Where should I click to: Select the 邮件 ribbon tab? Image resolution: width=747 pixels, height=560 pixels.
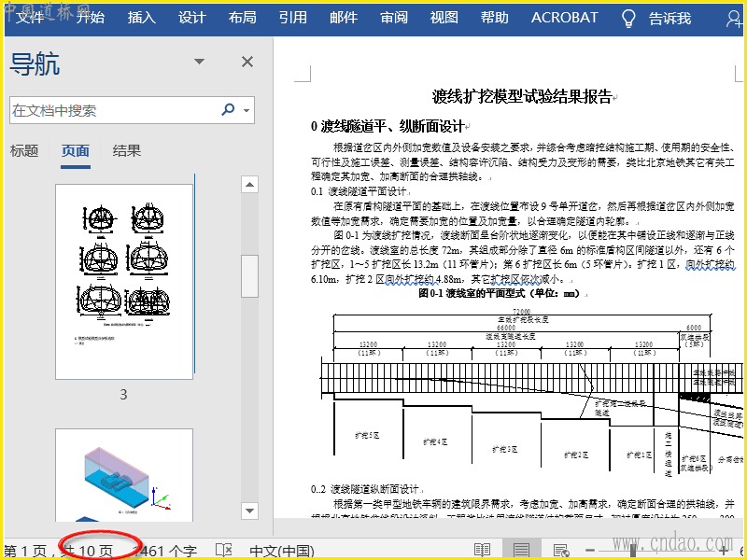(344, 18)
